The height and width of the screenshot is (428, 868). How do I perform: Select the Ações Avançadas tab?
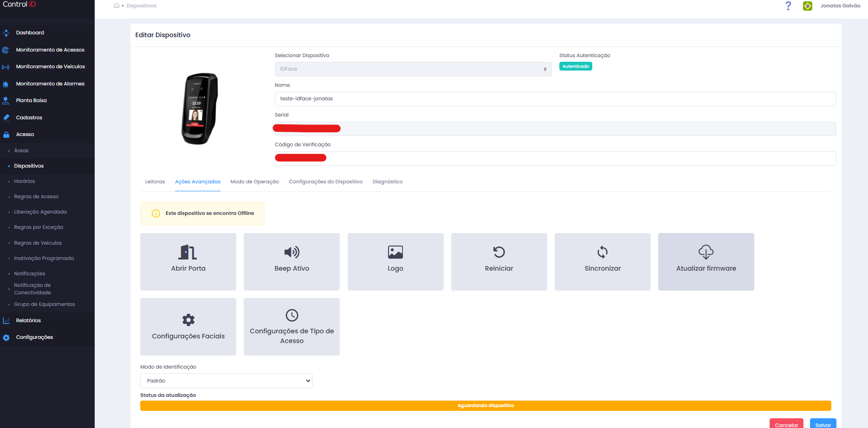tap(198, 182)
